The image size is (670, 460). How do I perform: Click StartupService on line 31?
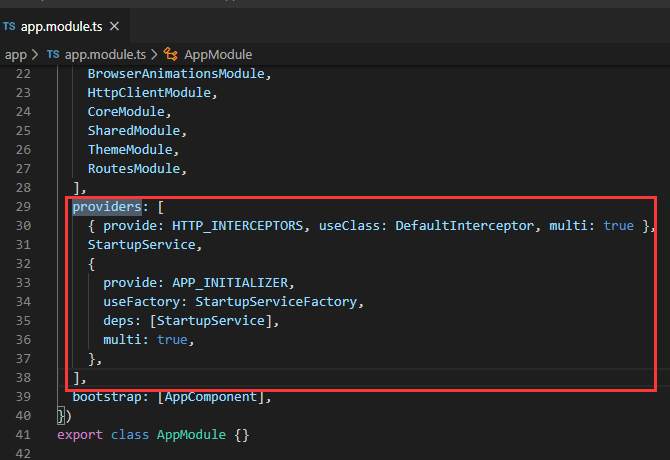pyautogui.click(x=141, y=245)
